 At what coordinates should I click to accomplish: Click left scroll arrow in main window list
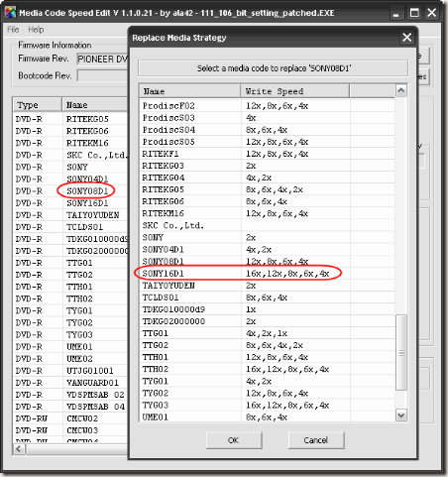point(19,449)
